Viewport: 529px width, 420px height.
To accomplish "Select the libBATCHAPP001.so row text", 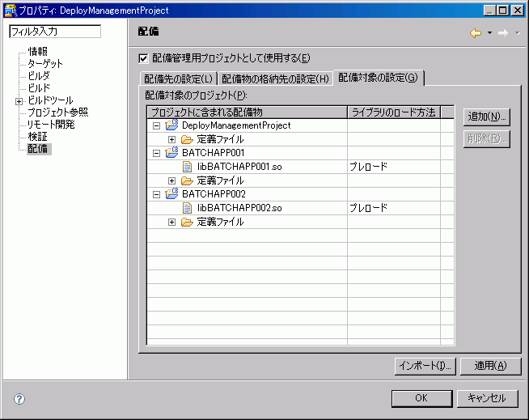I will click(239, 167).
